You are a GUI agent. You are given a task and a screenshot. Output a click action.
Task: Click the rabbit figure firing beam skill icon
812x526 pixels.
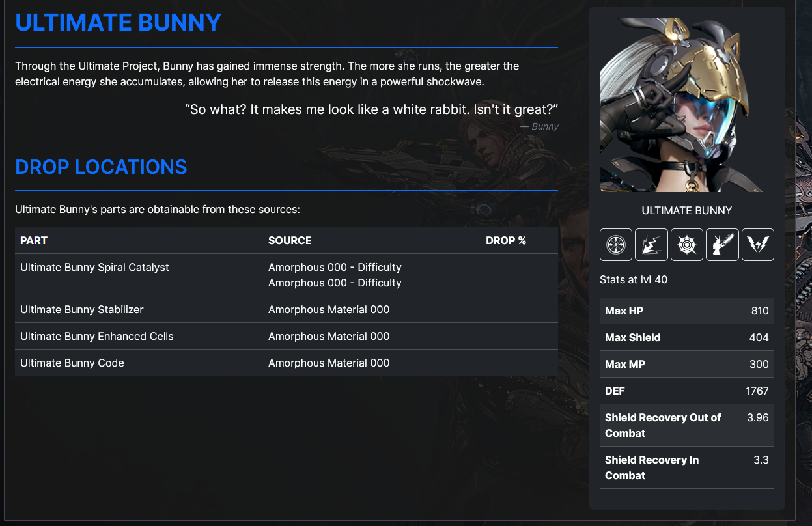pyautogui.click(x=722, y=245)
